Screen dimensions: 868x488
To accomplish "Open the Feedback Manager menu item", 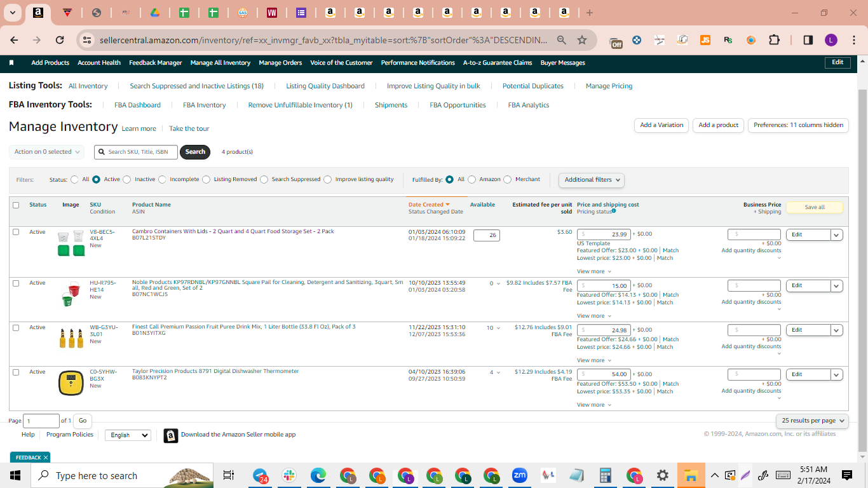I will coord(156,63).
